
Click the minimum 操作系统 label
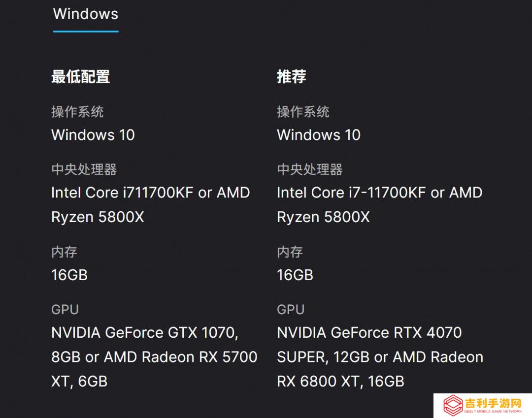(77, 112)
